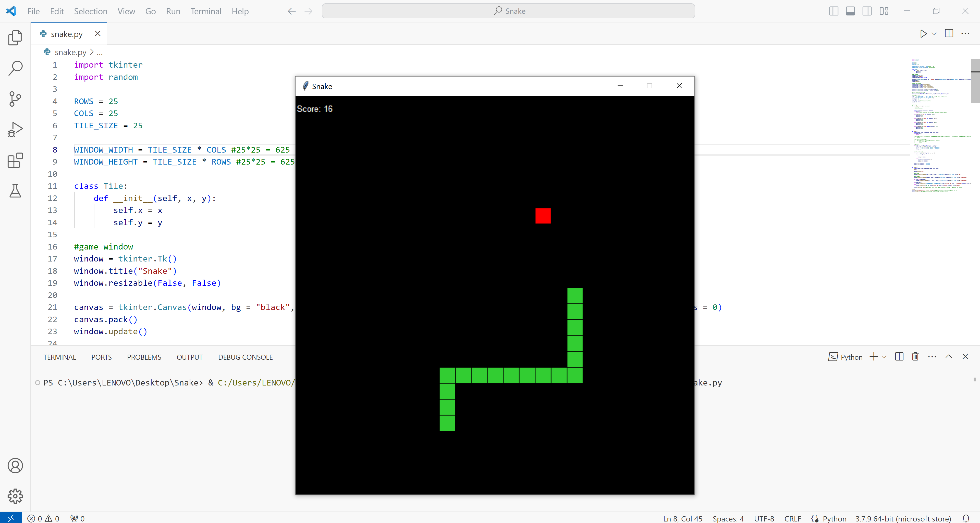Open the Terminal menu
Image resolution: width=980 pixels, height=523 pixels.
click(206, 11)
